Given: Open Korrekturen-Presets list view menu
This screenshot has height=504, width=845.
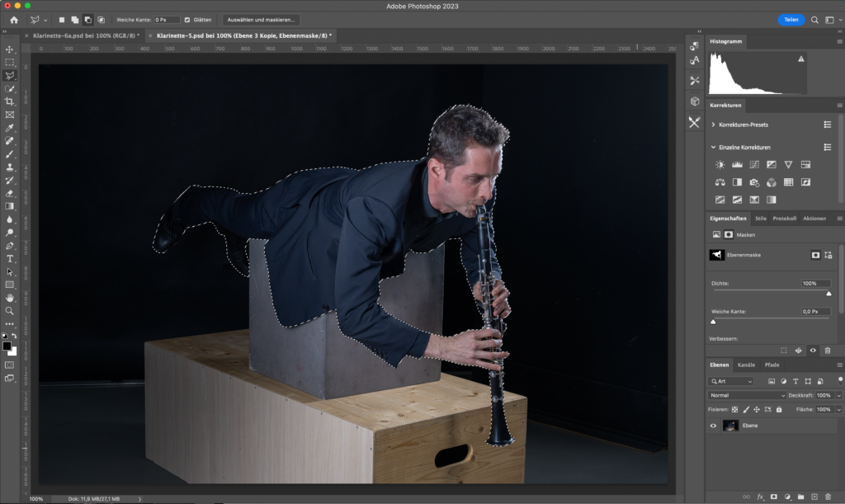Looking at the screenshot, I should coord(827,125).
